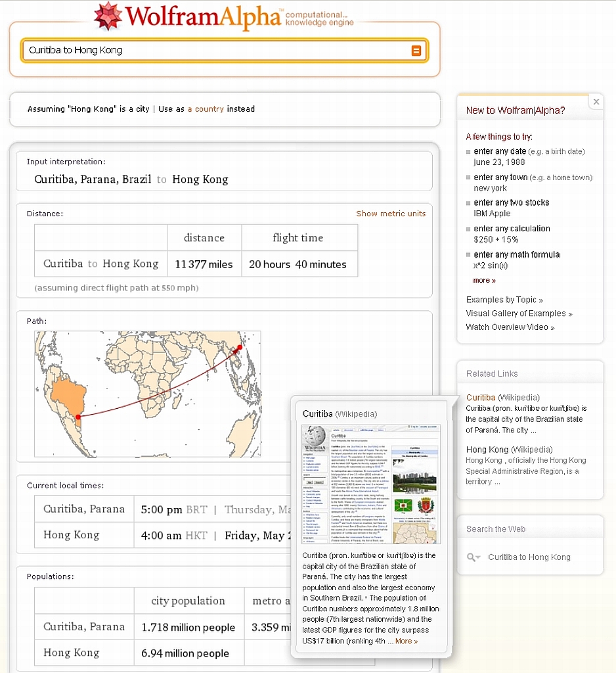Open Visual Gallery of Examples
The image size is (616, 673).
pos(519,313)
